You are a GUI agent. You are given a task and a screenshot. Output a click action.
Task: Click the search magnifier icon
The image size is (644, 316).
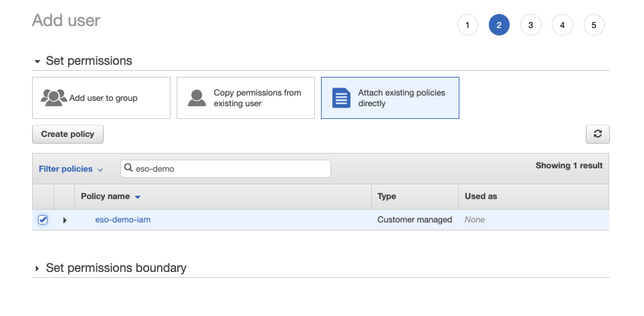128,168
